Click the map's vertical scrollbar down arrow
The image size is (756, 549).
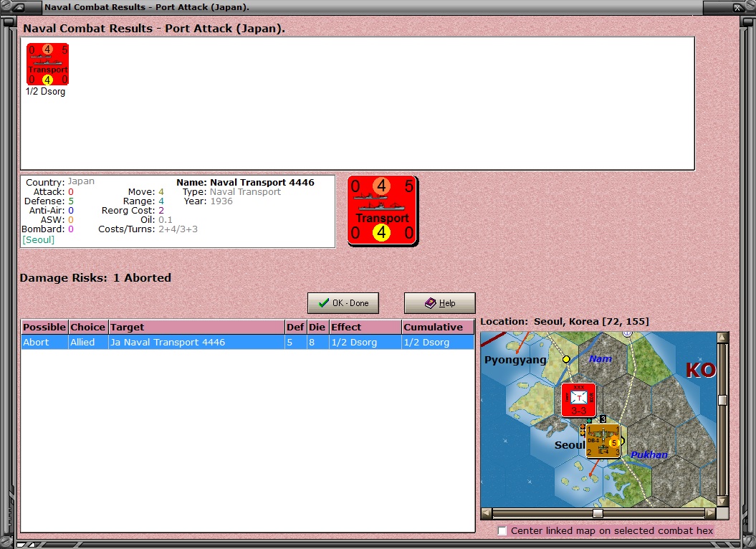[x=722, y=502]
